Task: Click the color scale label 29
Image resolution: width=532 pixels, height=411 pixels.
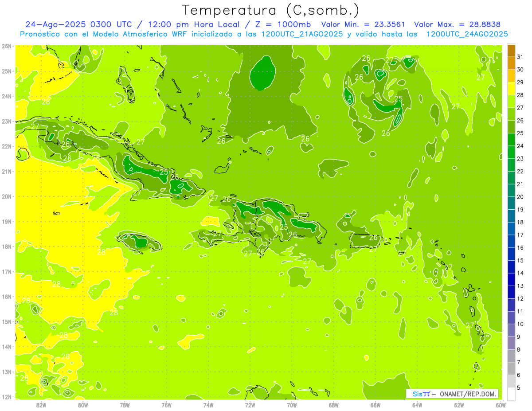Action: click(520, 82)
